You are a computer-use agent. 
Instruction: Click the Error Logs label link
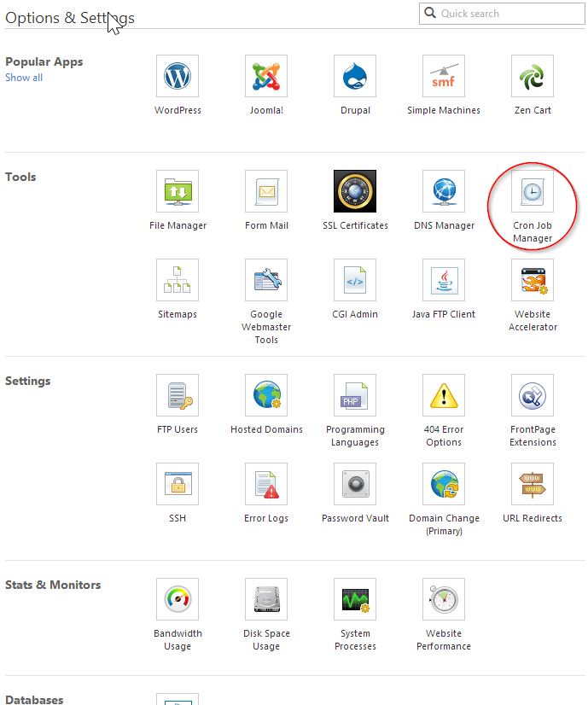tap(266, 518)
